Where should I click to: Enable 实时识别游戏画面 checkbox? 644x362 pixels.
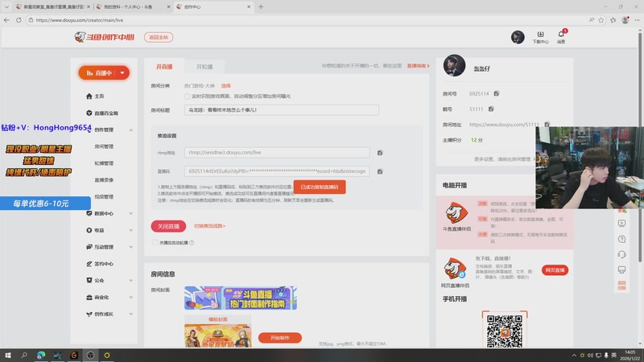click(187, 96)
